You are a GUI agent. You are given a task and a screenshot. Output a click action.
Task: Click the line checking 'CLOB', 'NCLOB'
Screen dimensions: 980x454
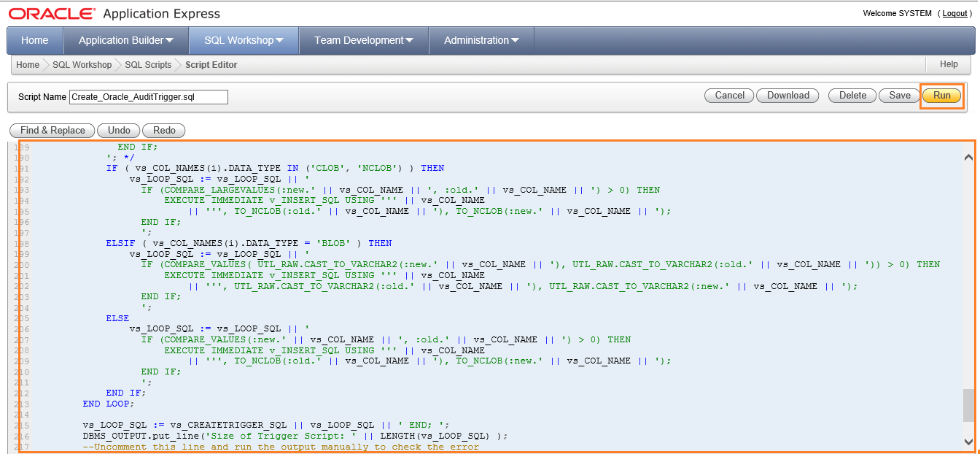tap(275, 168)
